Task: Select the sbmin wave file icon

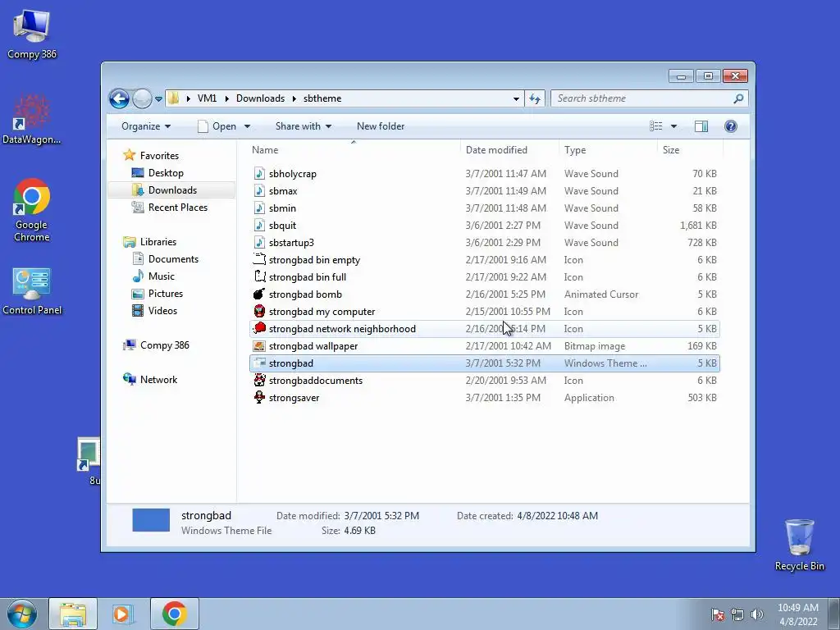Action: [x=259, y=208]
